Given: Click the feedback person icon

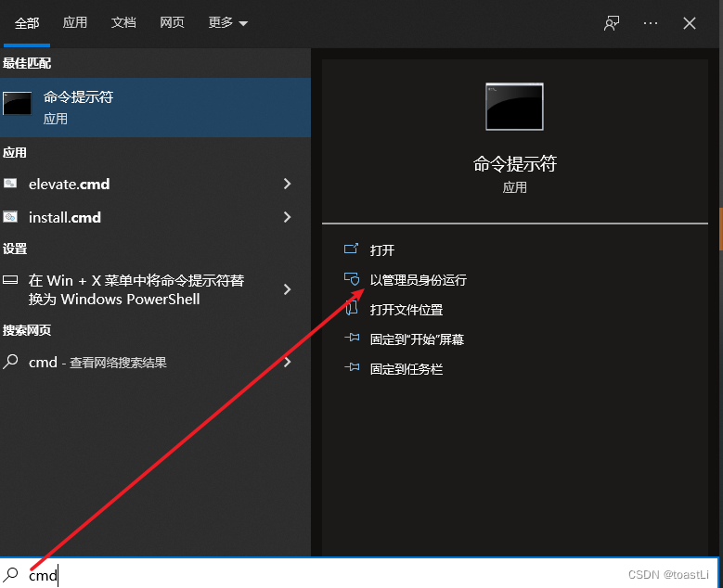Looking at the screenshot, I should (x=612, y=23).
